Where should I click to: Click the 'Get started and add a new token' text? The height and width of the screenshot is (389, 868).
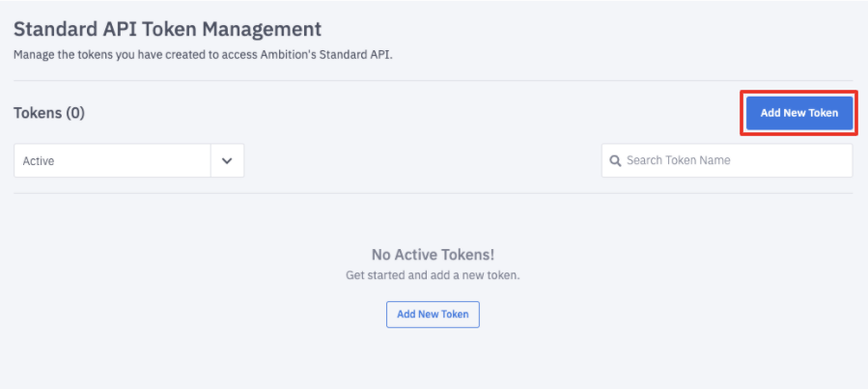pyautogui.click(x=433, y=275)
